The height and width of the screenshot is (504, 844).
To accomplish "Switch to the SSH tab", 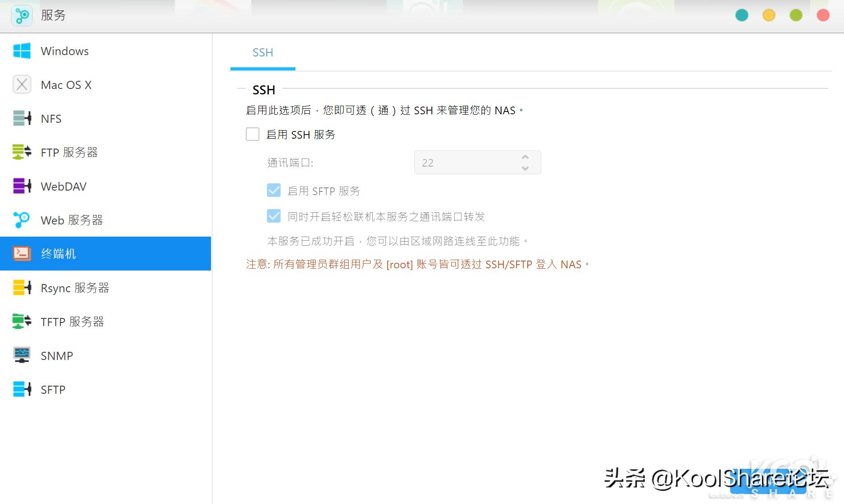I will click(263, 52).
